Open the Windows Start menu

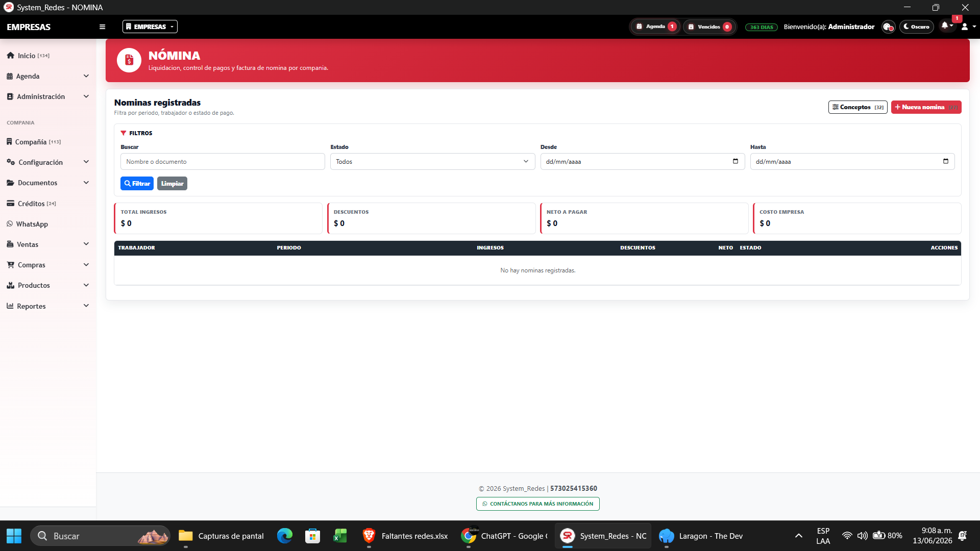14,536
